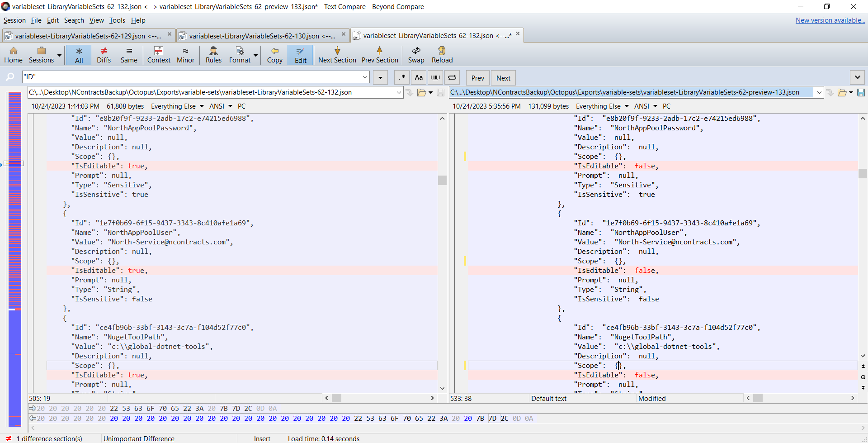Toggle regular expression search mode
The image size is (868, 443).
[x=401, y=77]
